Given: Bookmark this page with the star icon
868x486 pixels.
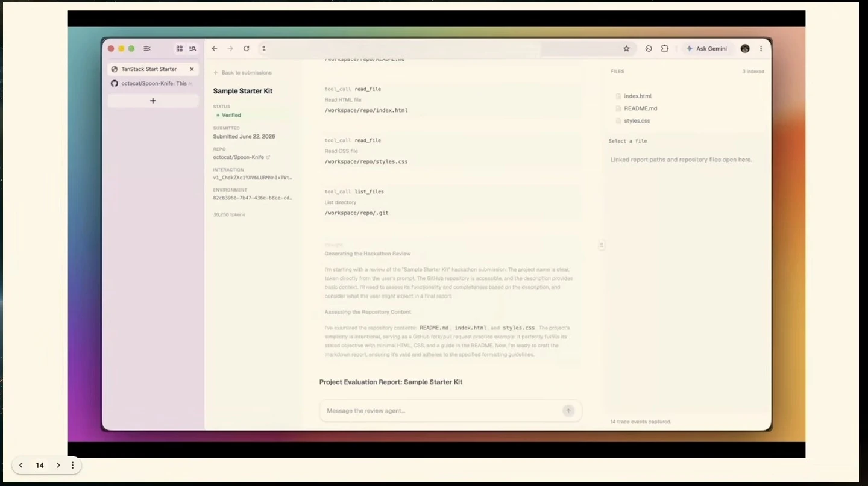Looking at the screenshot, I should coord(626,49).
